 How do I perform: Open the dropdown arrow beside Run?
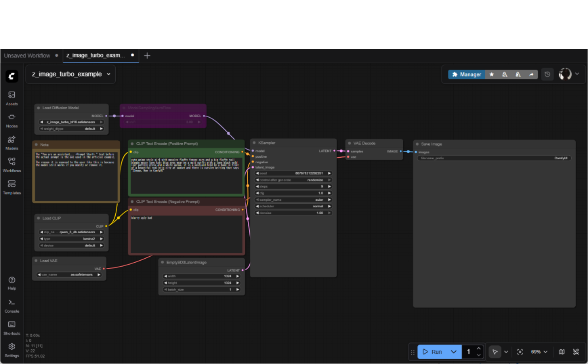[454, 352]
